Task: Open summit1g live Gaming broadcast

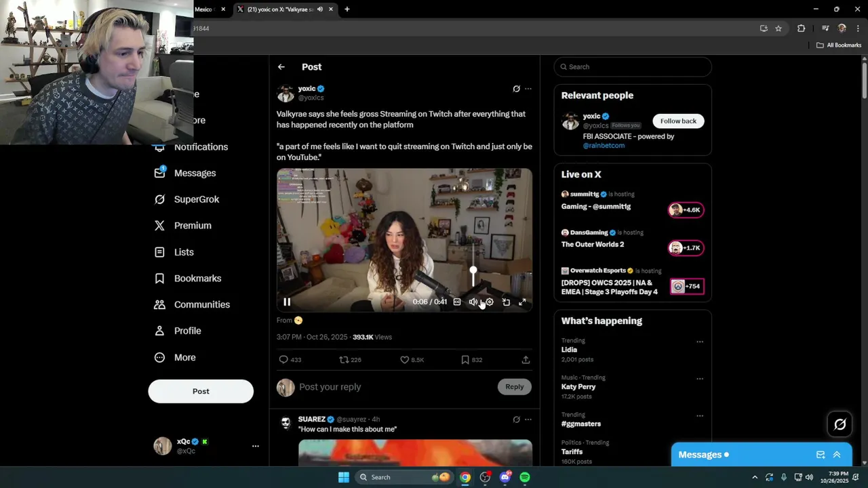Action: [633, 201]
